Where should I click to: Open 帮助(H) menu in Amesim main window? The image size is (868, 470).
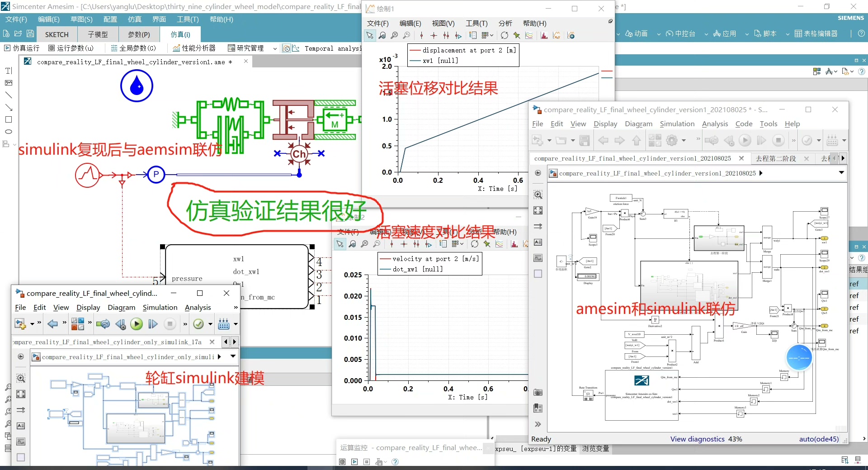222,19
